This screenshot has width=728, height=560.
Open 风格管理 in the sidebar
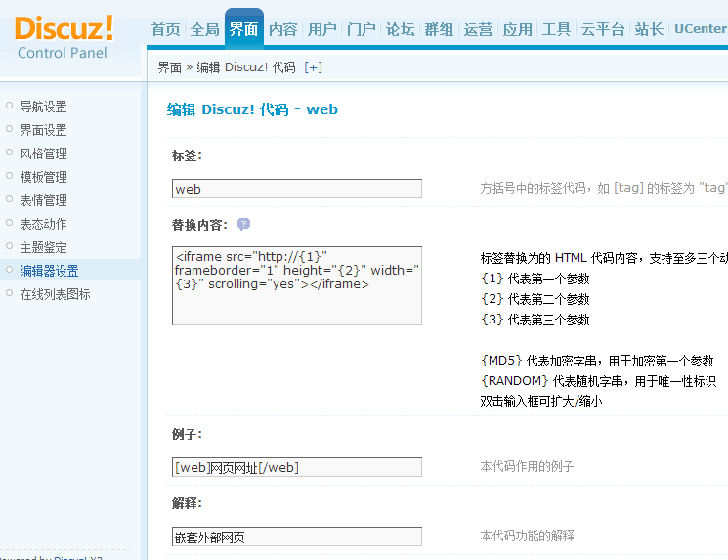click(x=43, y=153)
